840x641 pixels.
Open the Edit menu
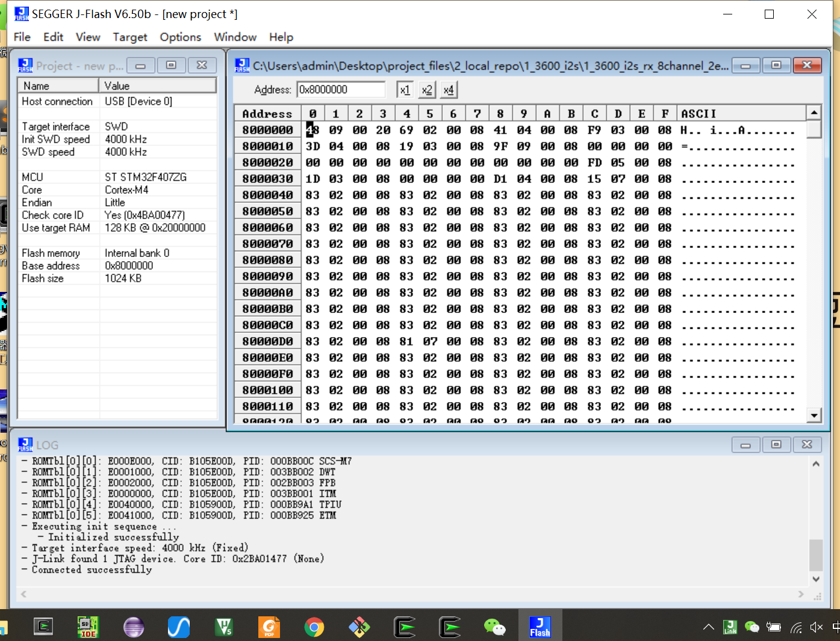(53, 37)
